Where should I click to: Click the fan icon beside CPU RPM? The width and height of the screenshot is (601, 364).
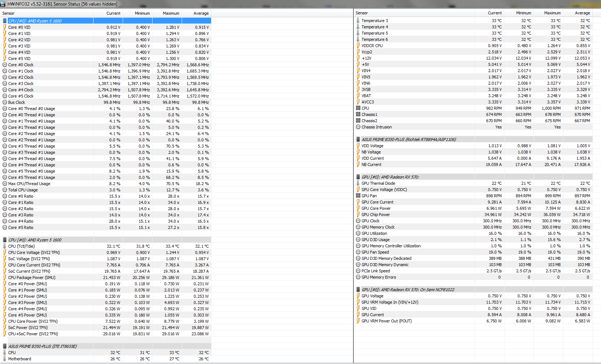tap(358, 108)
